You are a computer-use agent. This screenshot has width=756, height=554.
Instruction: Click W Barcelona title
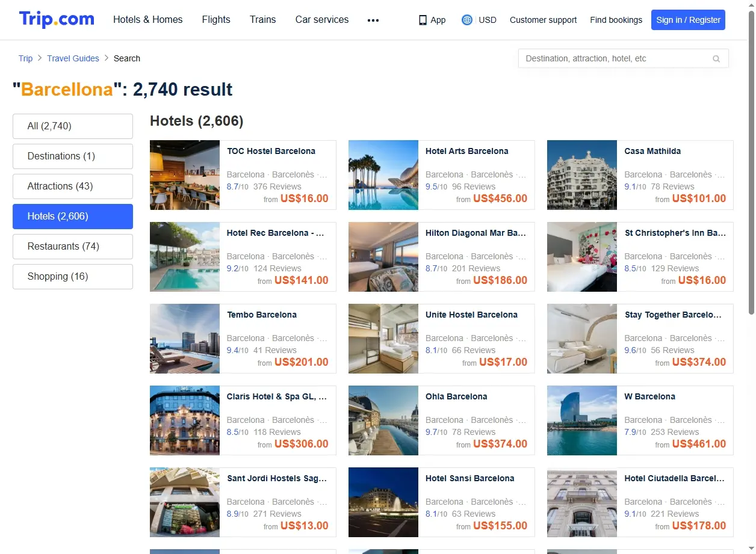pos(650,396)
